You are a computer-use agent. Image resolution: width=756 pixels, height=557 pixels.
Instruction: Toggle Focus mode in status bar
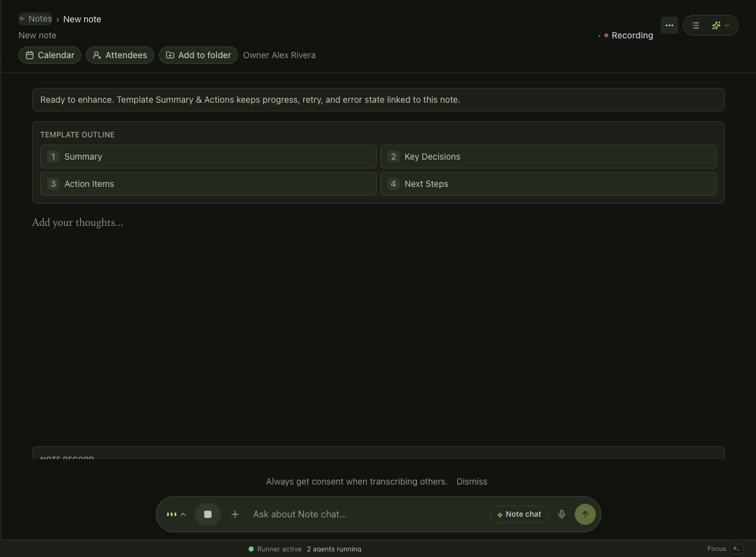[725, 549]
